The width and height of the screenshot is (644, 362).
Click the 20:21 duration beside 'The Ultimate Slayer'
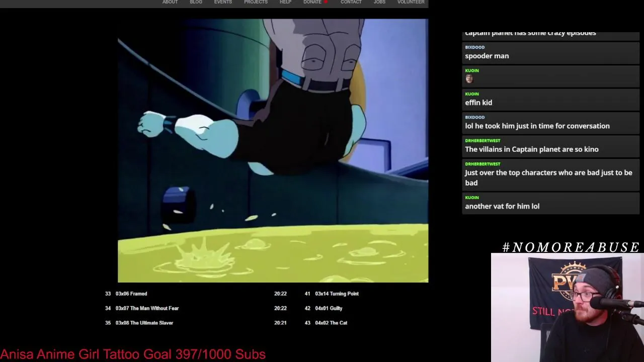pyautogui.click(x=280, y=323)
